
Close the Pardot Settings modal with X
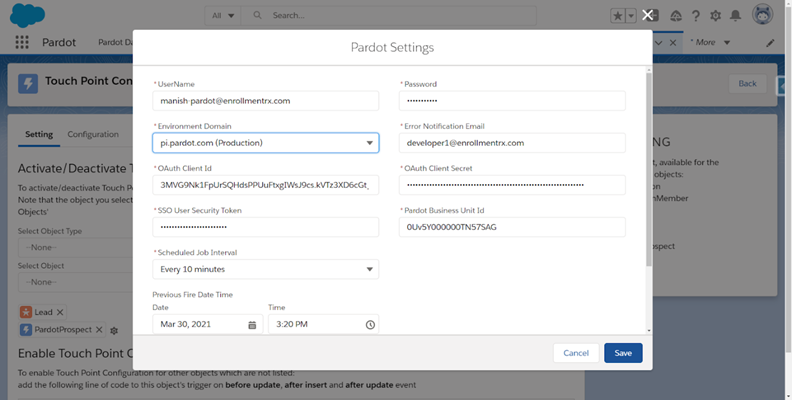click(648, 15)
